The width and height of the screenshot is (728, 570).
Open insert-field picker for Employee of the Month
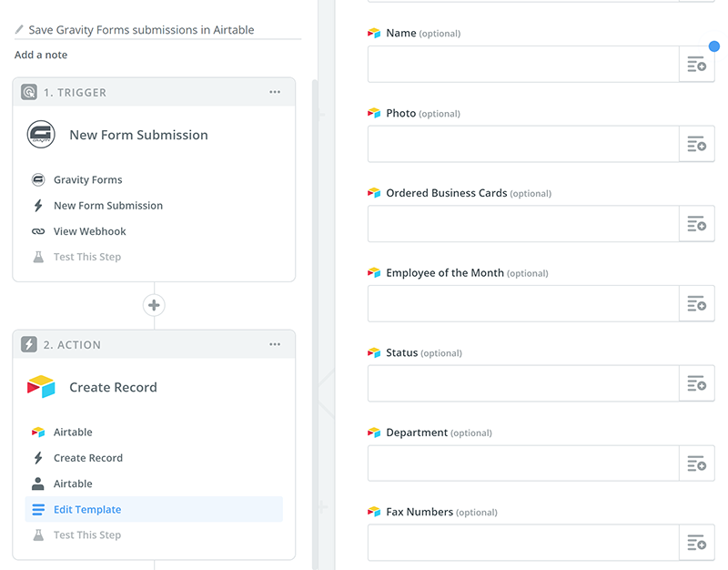pyautogui.click(x=696, y=304)
